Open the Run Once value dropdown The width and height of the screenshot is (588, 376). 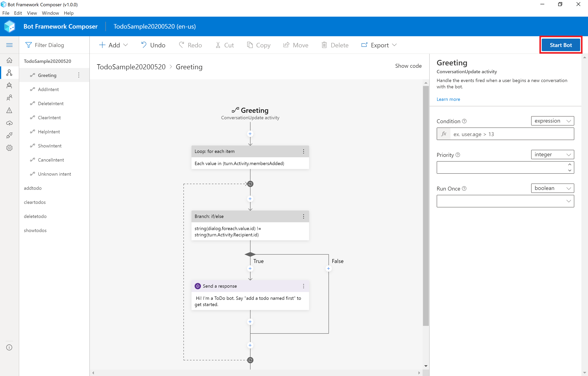tap(505, 201)
